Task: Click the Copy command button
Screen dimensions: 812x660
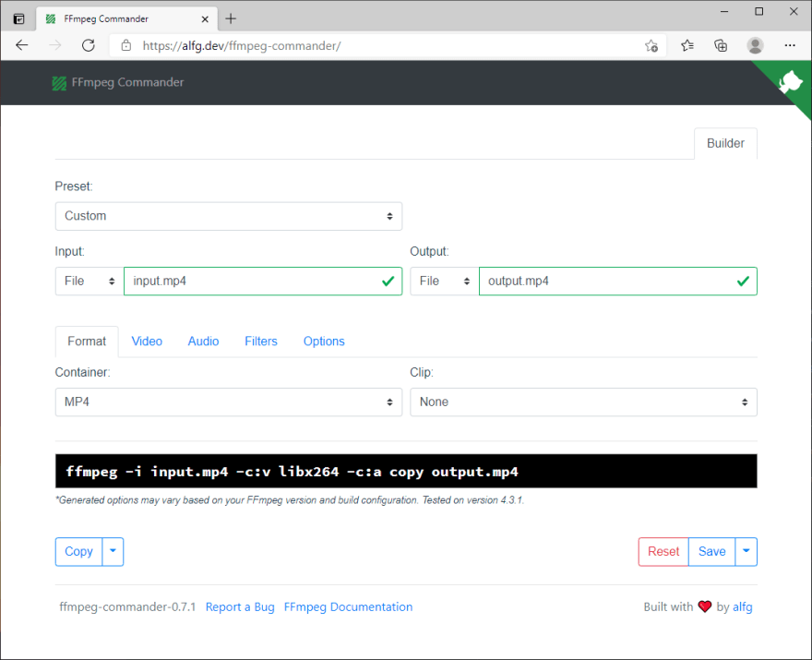Action: click(78, 552)
